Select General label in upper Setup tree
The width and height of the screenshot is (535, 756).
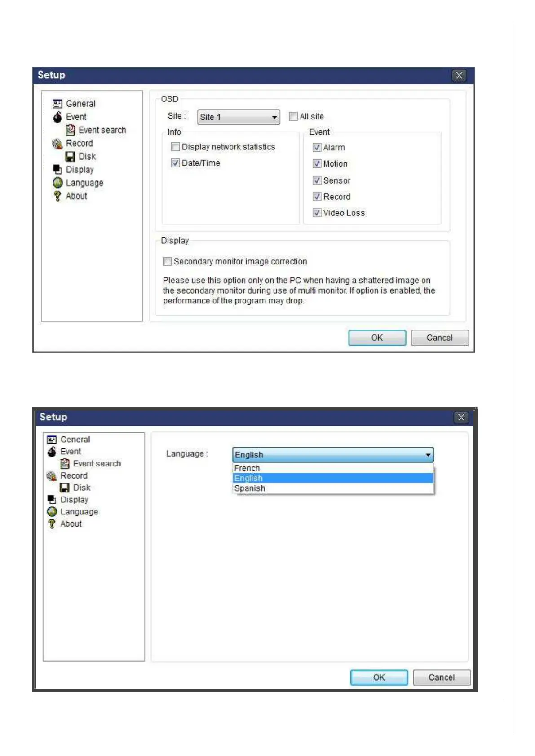point(81,104)
